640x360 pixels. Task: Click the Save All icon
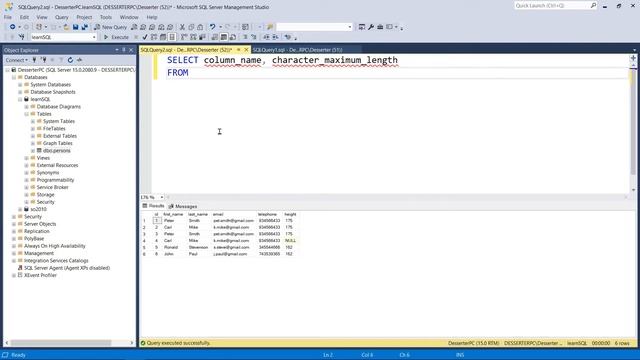[x=84, y=27]
